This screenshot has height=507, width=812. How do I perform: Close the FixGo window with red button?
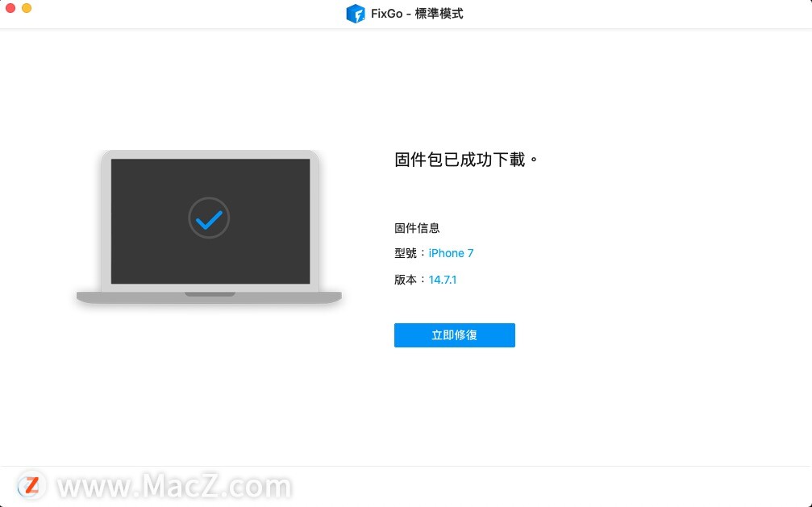pyautogui.click(x=10, y=8)
